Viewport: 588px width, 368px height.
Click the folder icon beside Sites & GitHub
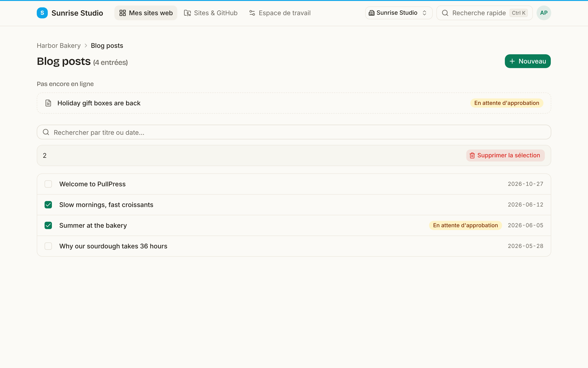click(x=187, y=13)
